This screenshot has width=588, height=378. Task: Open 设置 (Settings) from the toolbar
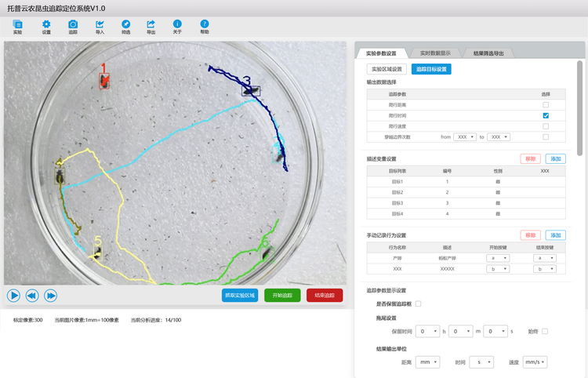pyautogui.click(x=46, y=25)
